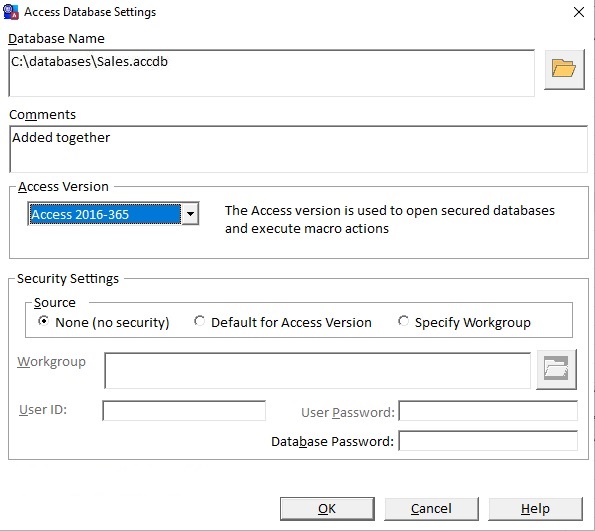Click the Access version description text
The height and width of the screenshot is (531, 595).
coord(390,219)
